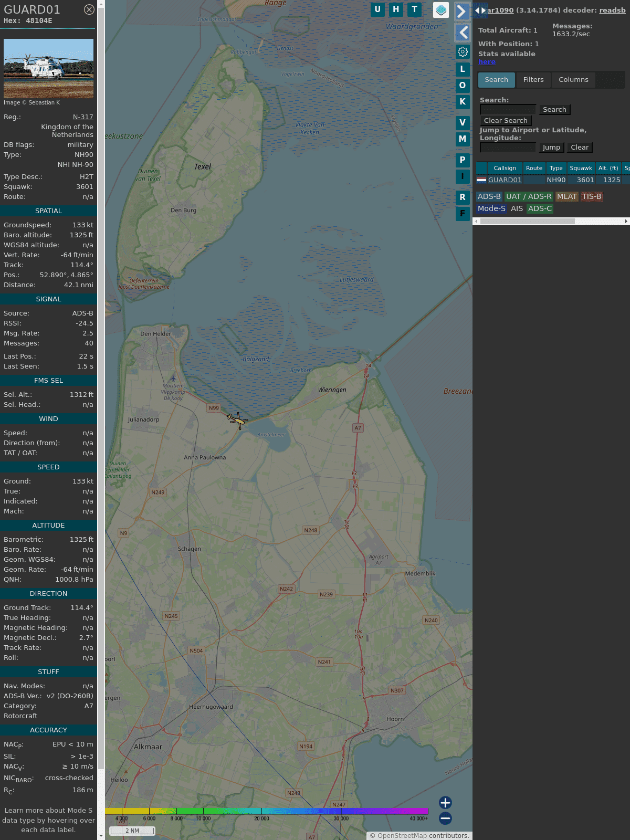
Task: Toggle the U map button
Action: 377,9
